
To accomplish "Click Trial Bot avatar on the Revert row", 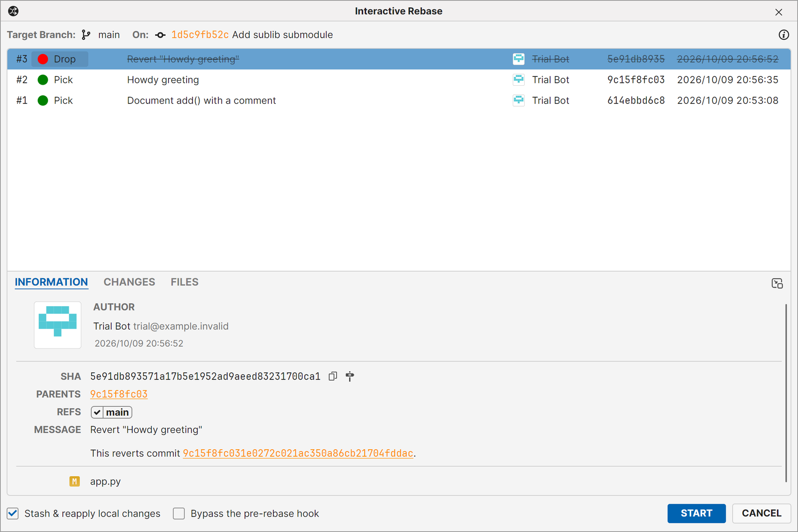I will pyautogui.click(x=519, y=59).
